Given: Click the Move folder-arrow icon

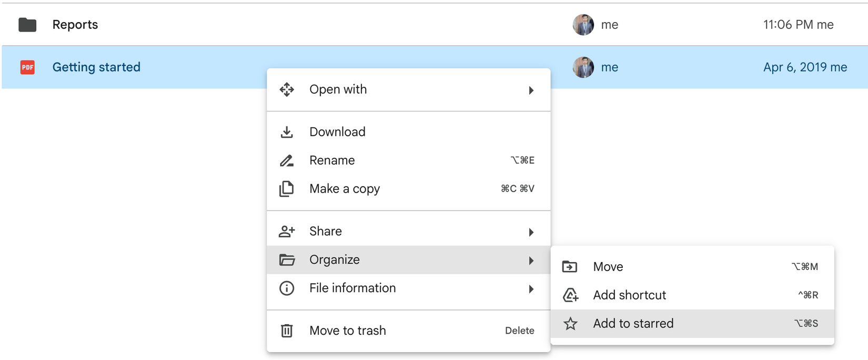Looking at the screenshot, I should (570, 267).
